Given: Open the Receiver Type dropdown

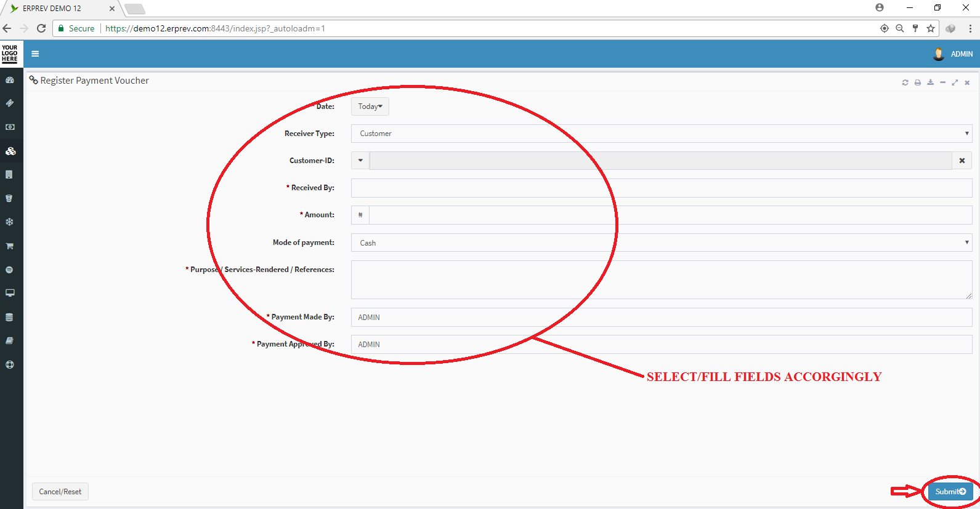Looking at the screenshot, I should pos(662,134).
